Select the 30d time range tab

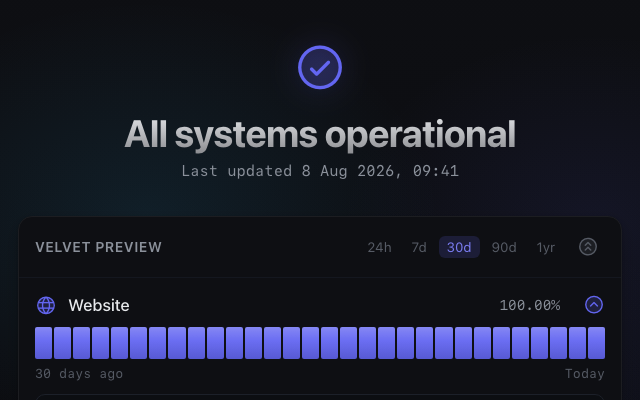459,247
